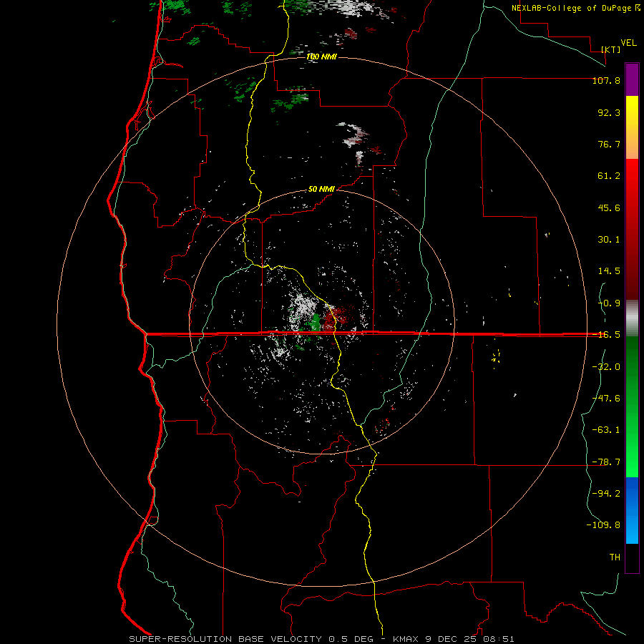
Task: Click the 100 NMI range ring label
Action: click(x=321, y=57)
